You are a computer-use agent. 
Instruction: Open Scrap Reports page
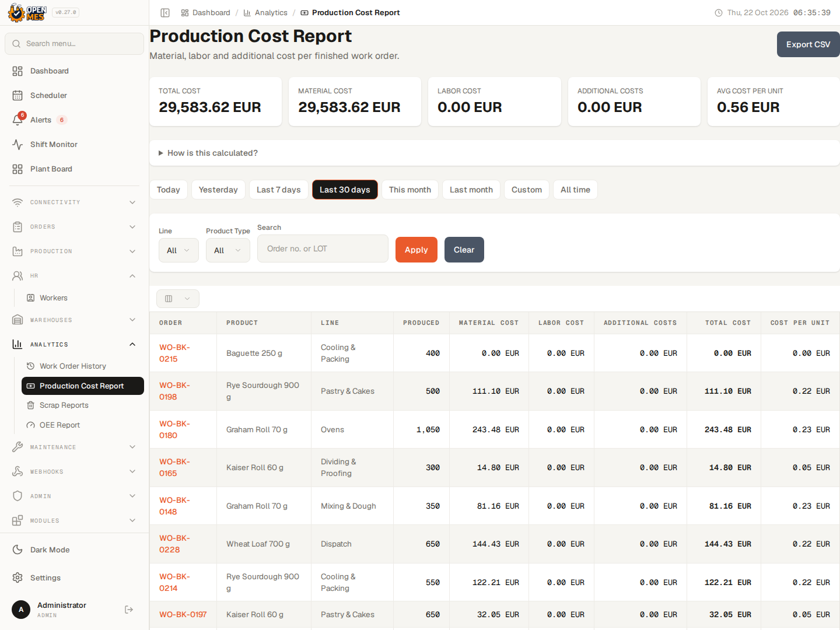pos(83,405)
